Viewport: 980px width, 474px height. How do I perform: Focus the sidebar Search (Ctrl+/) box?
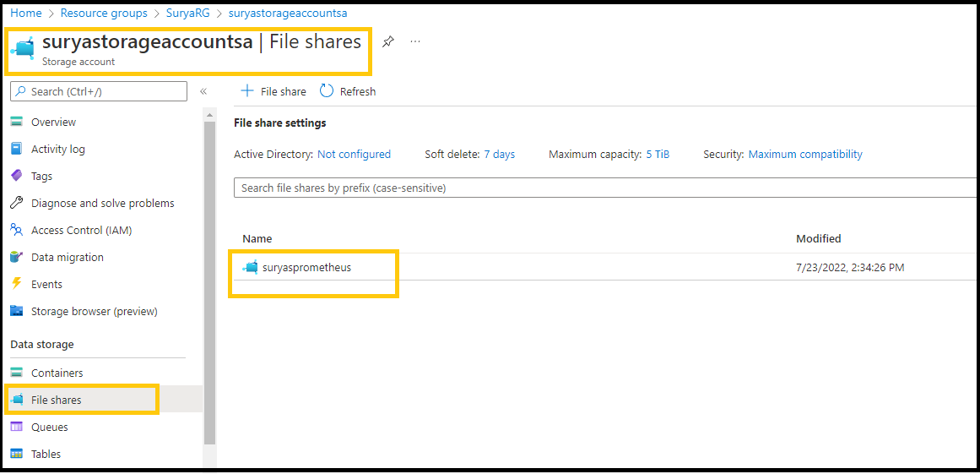(99, 91)
